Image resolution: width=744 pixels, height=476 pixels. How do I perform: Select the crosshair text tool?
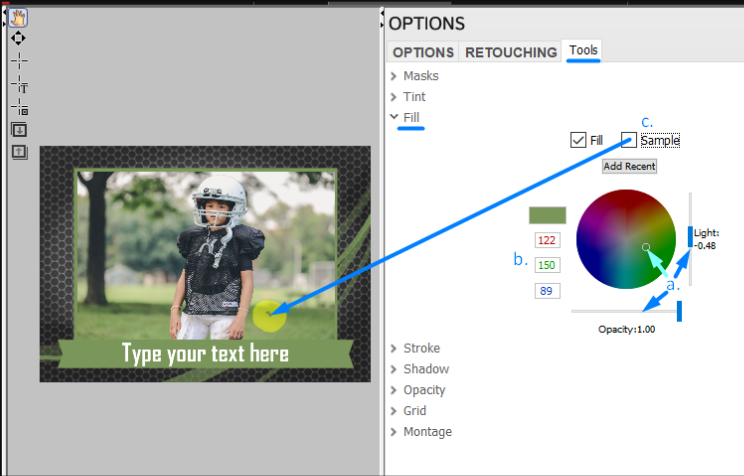19,84
